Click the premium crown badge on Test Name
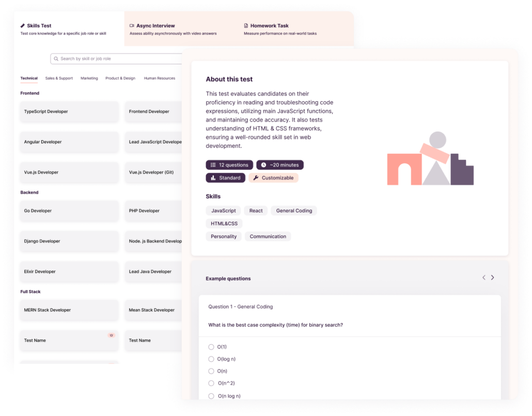 pos(111,335)
